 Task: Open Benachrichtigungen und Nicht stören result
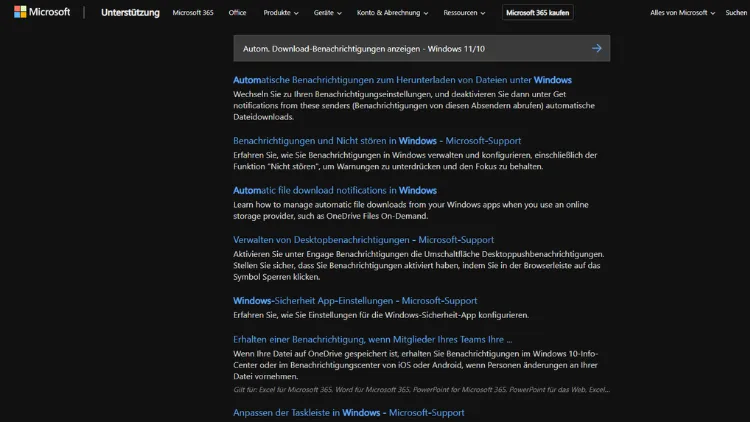(377, 141)
